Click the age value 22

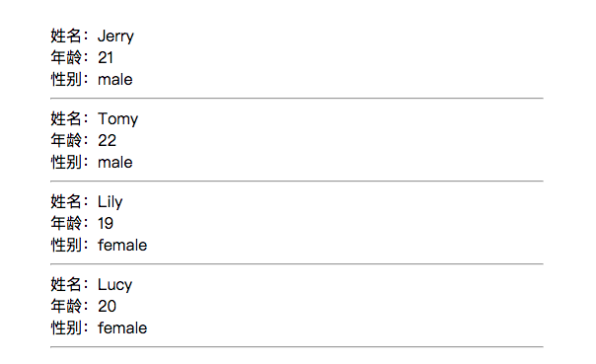point(107,141)
